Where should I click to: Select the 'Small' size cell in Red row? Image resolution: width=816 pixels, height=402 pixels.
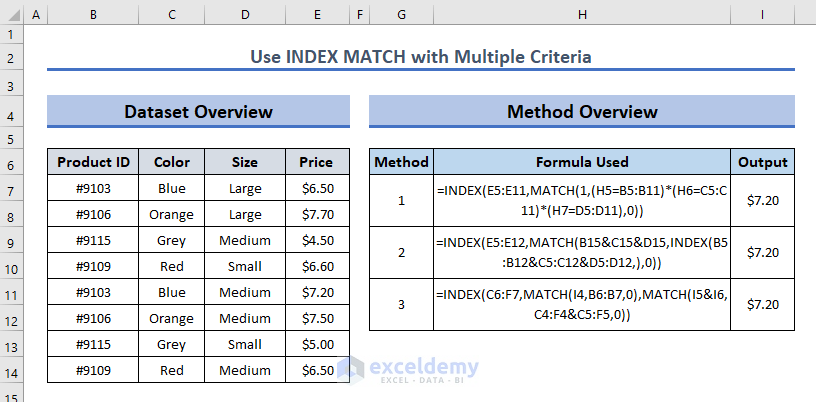point(244,266)
